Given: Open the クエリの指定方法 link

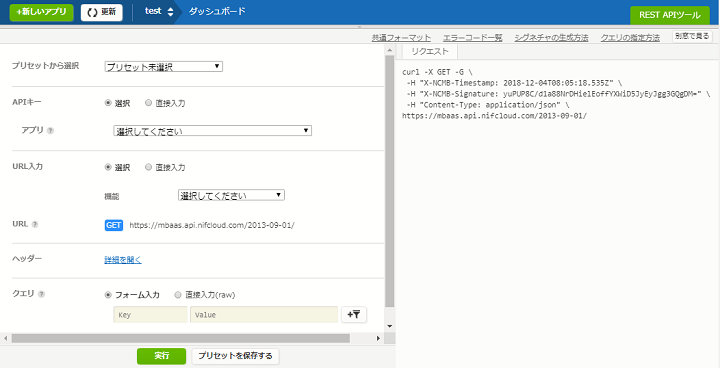Looking at the screenshot, I should pos(630,38).
